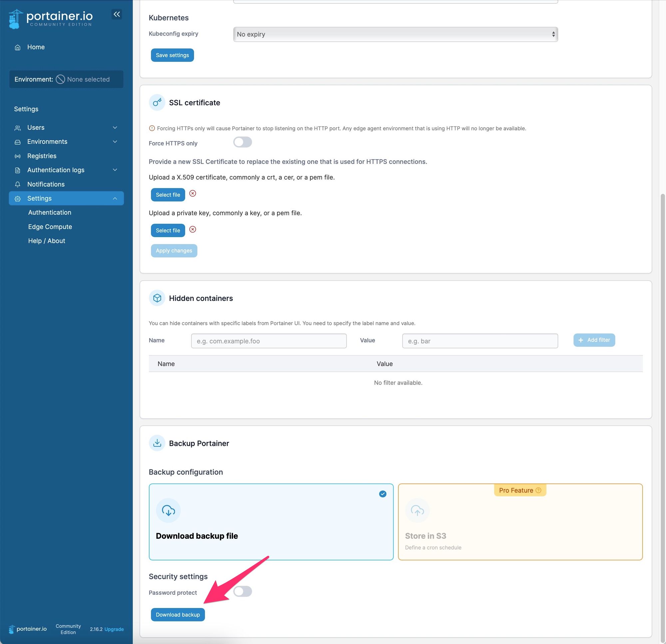Click the S3 cloud upload icon

417,510
